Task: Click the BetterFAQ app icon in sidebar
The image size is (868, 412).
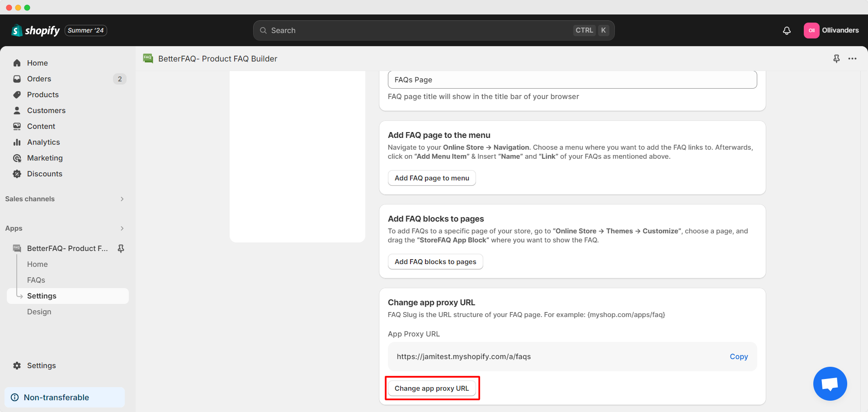Action: click(17, 248)
